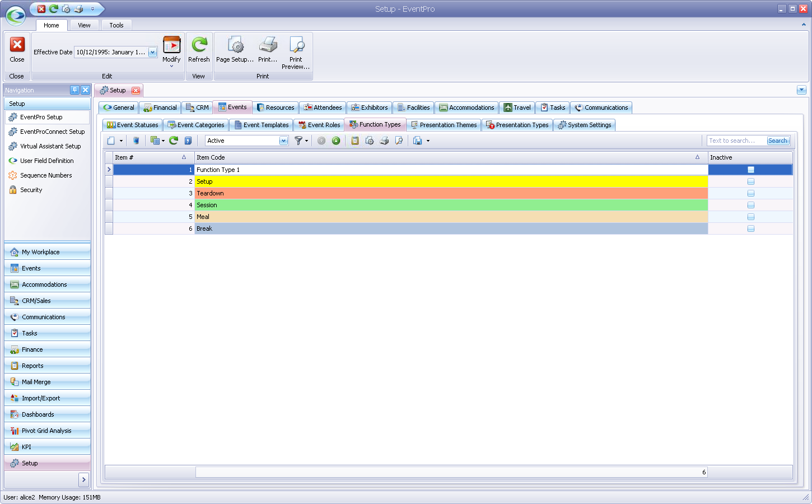This screenshot has height=504, width=812.
Task: Switch to the Tools ribbon tab
Action: pos(116,25)
